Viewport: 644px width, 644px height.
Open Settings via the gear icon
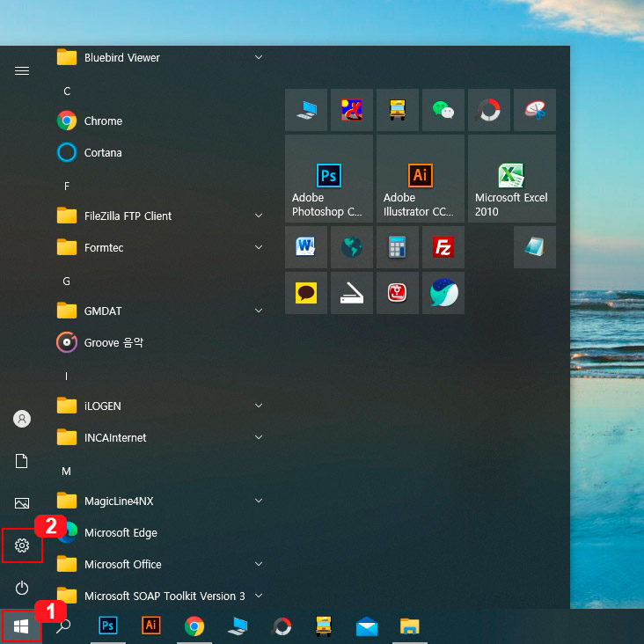point(22,545)
